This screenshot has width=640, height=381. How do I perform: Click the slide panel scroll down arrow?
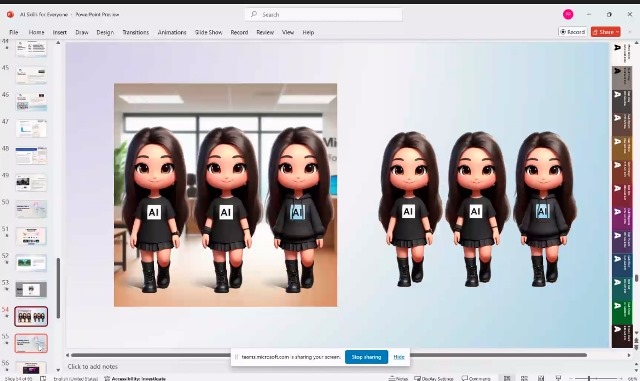58,370
